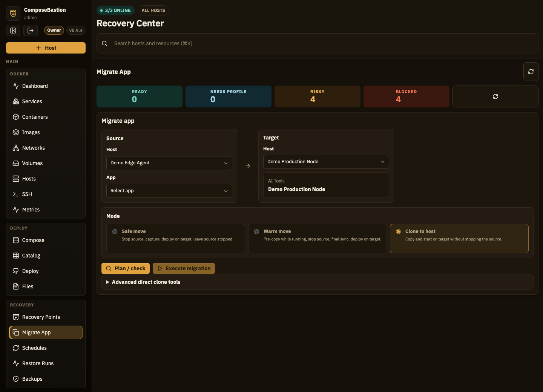
Task: Click the SSH terminal icon
Action: tap(16, 194)
